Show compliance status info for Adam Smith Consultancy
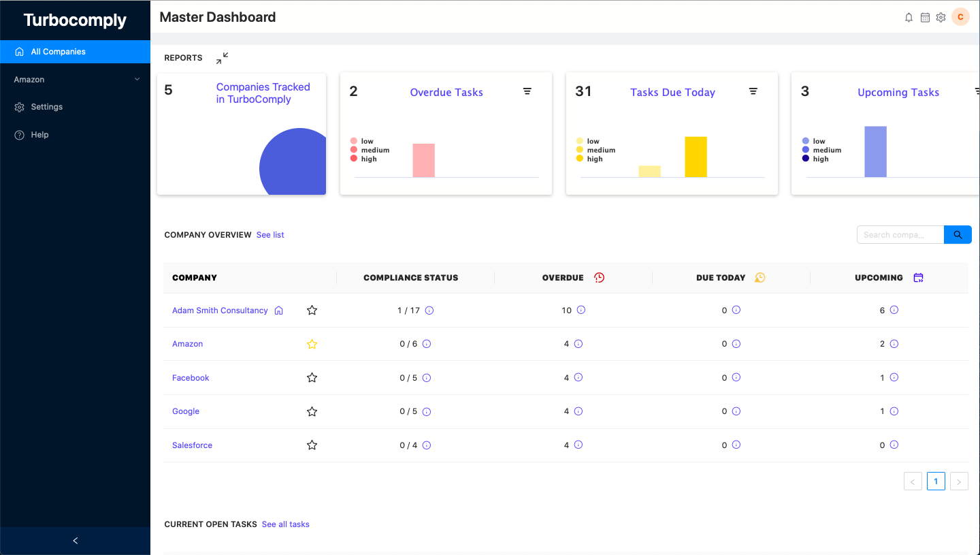The width and height of the screenshot is (980, 555). 429,311
